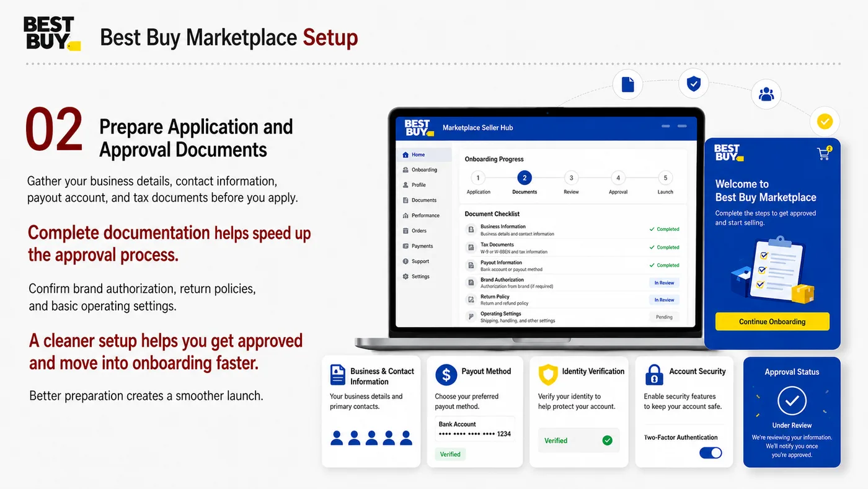Toggle the Two-Factor Authentication switch
This screenshot has height=489, width=868.
(711, 453)
